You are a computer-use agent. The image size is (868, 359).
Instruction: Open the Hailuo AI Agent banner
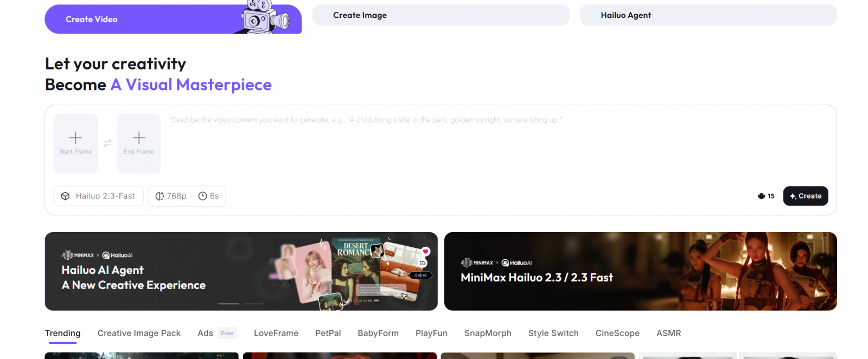coord(241,271)
